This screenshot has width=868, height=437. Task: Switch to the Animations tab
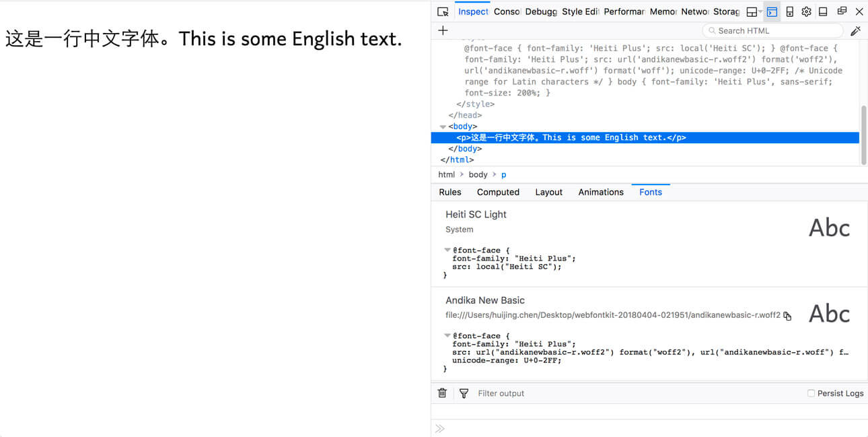pos(601,192)
